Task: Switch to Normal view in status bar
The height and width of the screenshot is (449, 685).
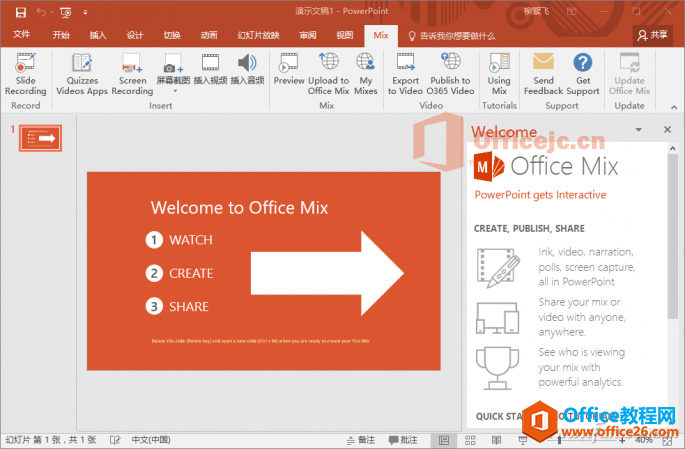Action: tap(444, 440)
